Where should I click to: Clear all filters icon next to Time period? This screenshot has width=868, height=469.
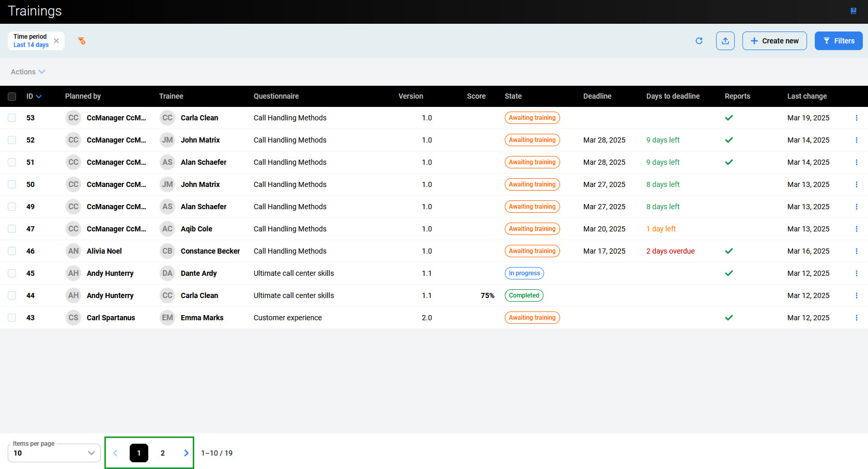point(82,41)
